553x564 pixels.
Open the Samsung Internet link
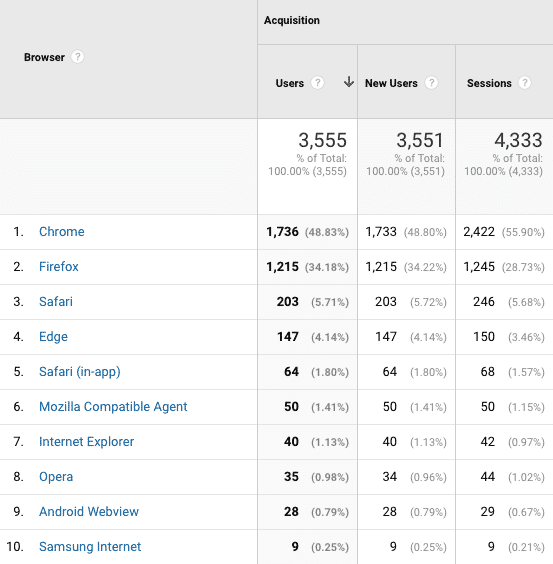[90, 546]
